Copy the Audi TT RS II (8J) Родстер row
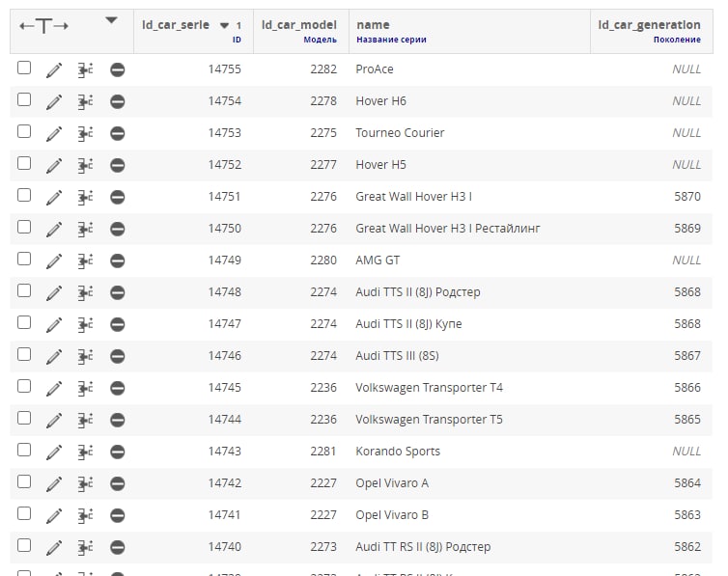Image resolution: width=728 pixels, height=576 pixels. pyautogui.click(x=85, y=548)
